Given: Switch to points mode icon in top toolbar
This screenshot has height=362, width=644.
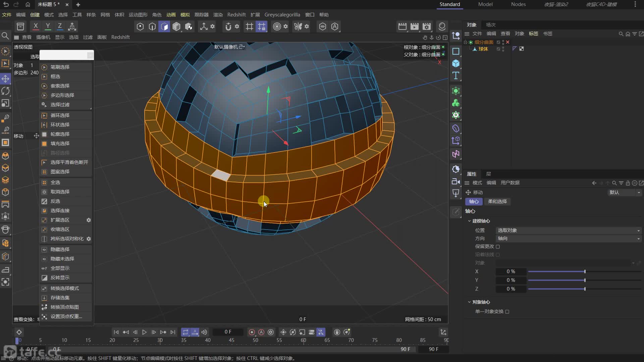Looking at the screenshot, I should pos(140,26).
